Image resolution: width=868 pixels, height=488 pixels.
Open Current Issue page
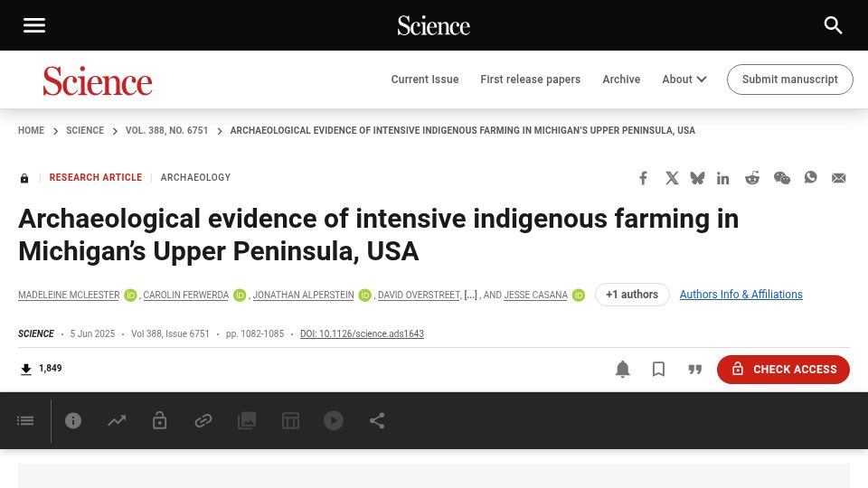tap(425, 80)
